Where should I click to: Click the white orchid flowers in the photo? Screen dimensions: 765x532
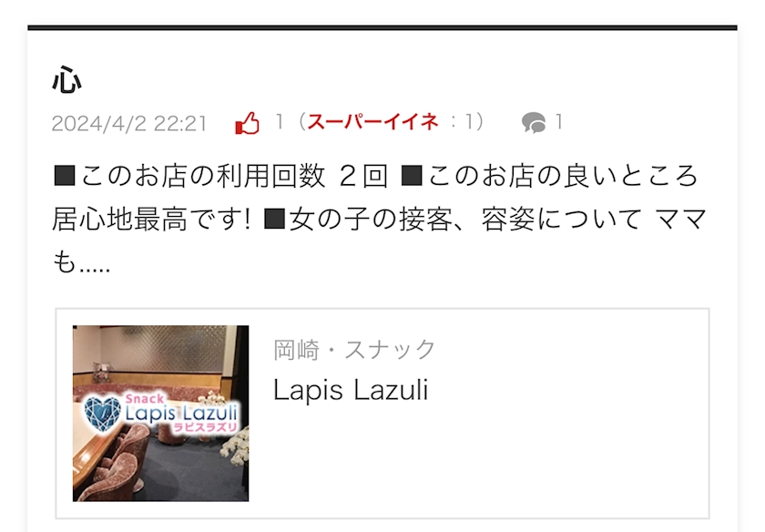tap(236, 445)
